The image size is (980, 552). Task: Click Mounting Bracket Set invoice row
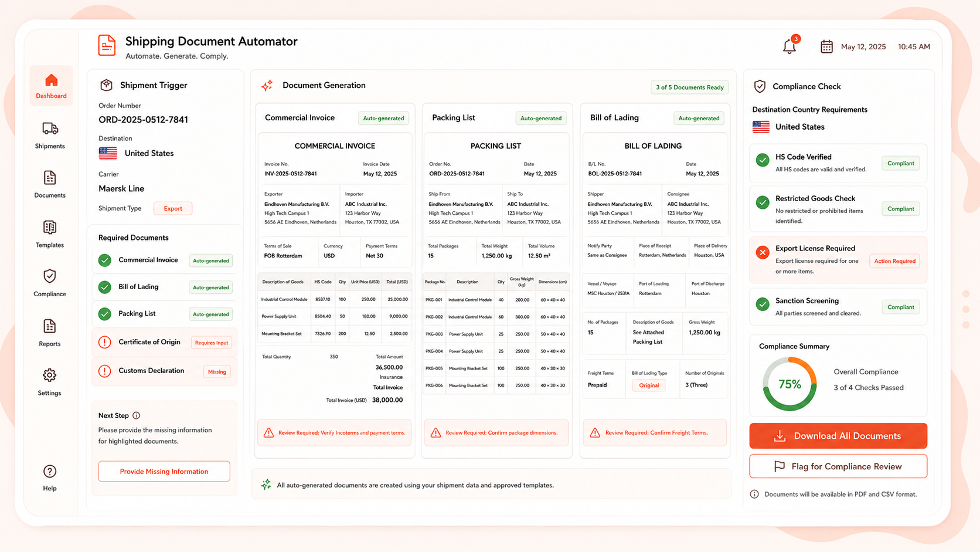pyautogui.click(x=335, y=333)
